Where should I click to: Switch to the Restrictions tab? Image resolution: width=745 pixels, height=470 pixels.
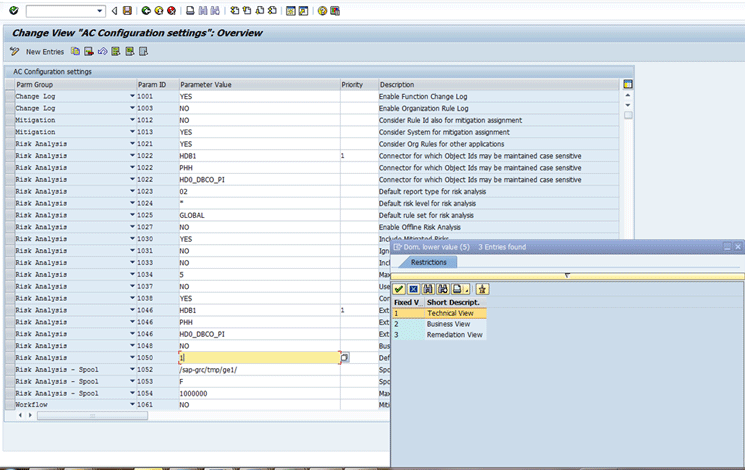coord(428,262)
